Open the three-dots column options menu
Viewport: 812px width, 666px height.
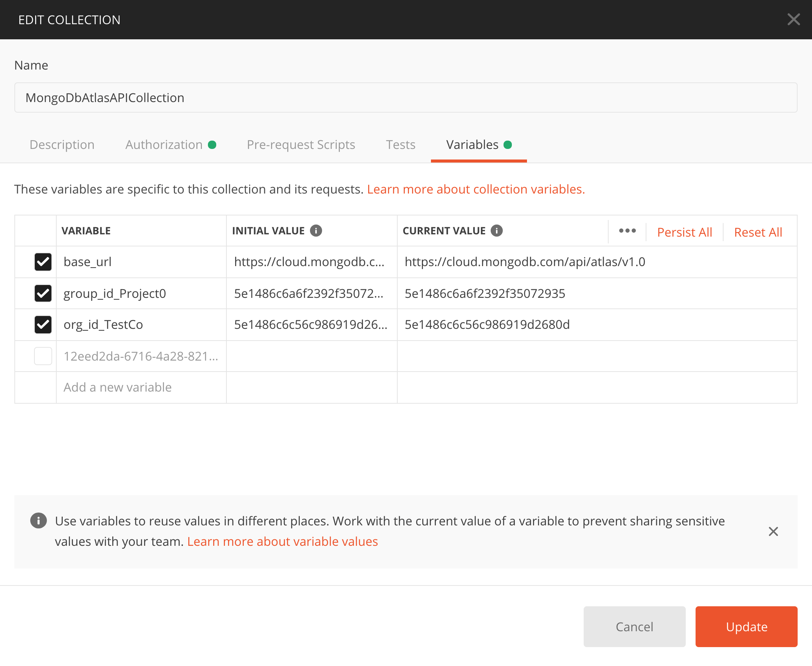(627, 231)
